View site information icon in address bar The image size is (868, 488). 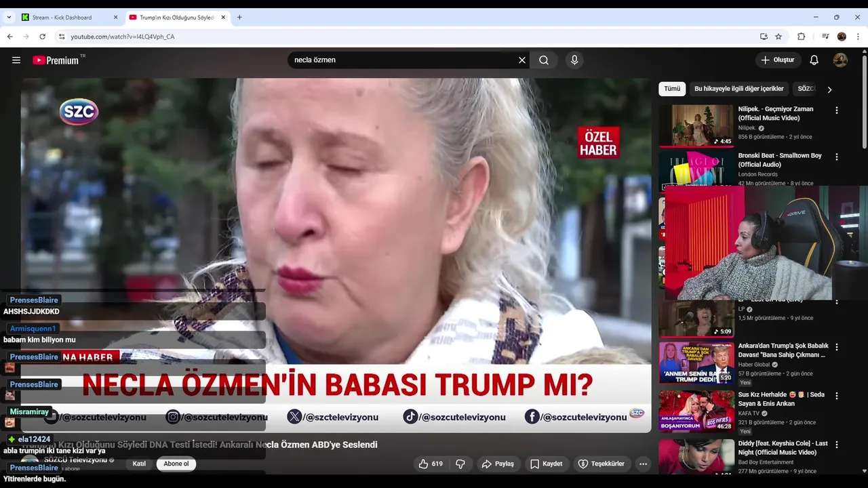pyautogui.click(x=62, y=37)
